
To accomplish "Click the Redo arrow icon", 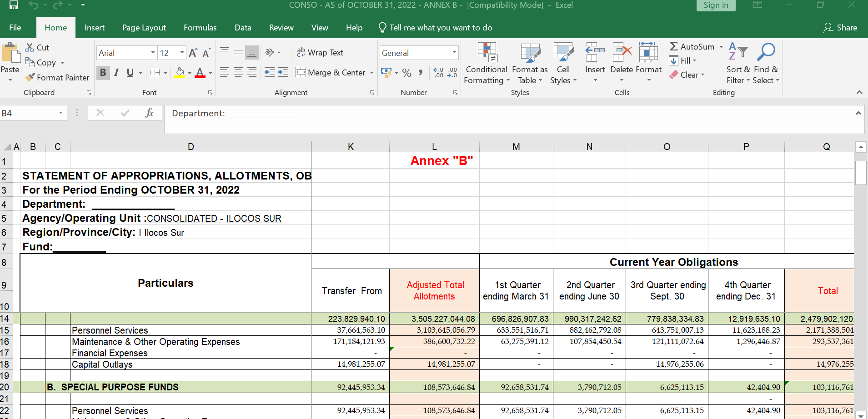I will 58,5.
